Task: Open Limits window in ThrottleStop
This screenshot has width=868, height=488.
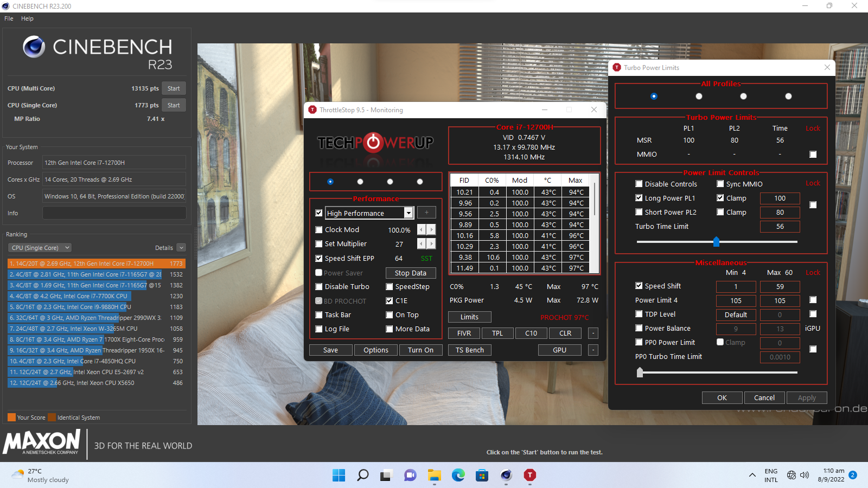Action: pos(470,317)
